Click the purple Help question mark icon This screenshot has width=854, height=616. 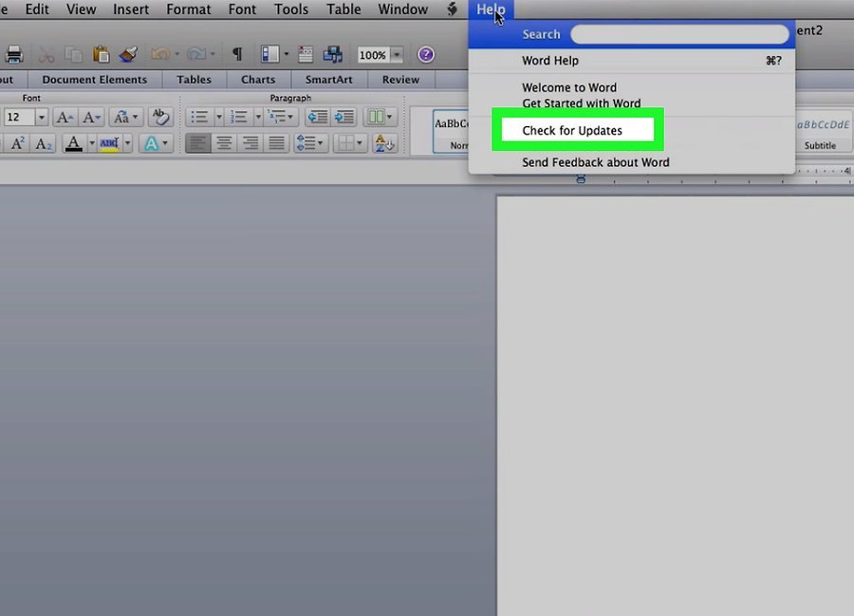[x=426, y=54]
